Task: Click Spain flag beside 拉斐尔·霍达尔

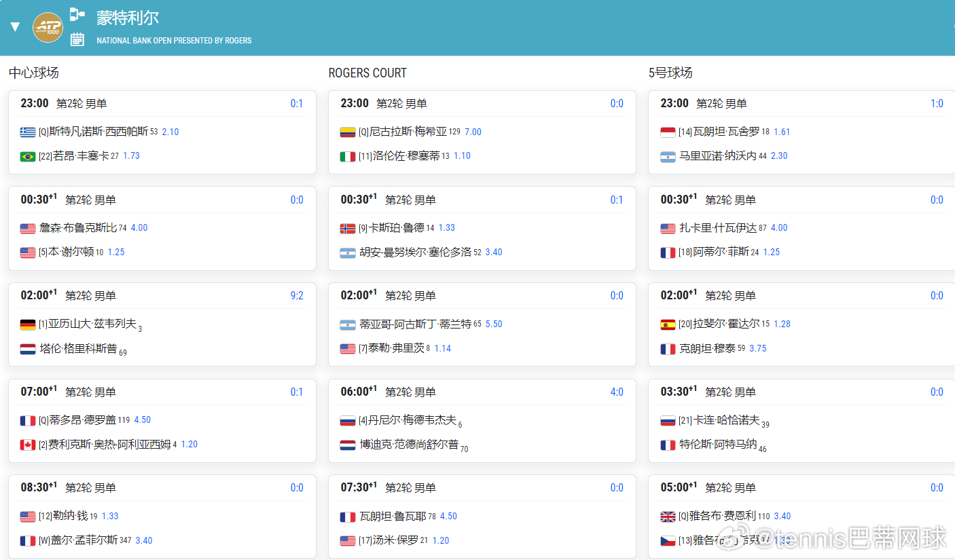Action: click(668, 324)
